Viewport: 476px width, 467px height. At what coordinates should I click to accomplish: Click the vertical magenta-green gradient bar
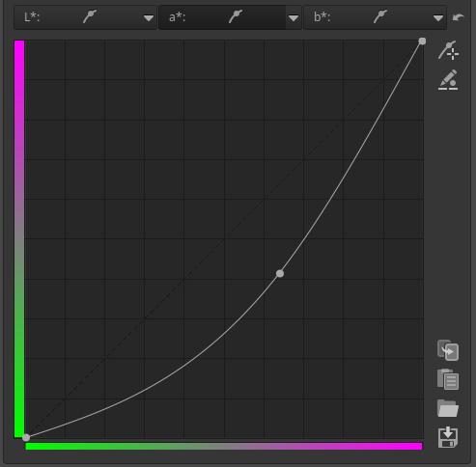point(19,239)
